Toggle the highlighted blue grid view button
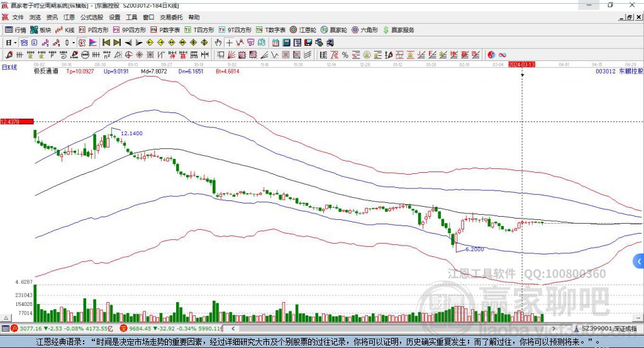The image size is (644, 348). coord(24,43)
